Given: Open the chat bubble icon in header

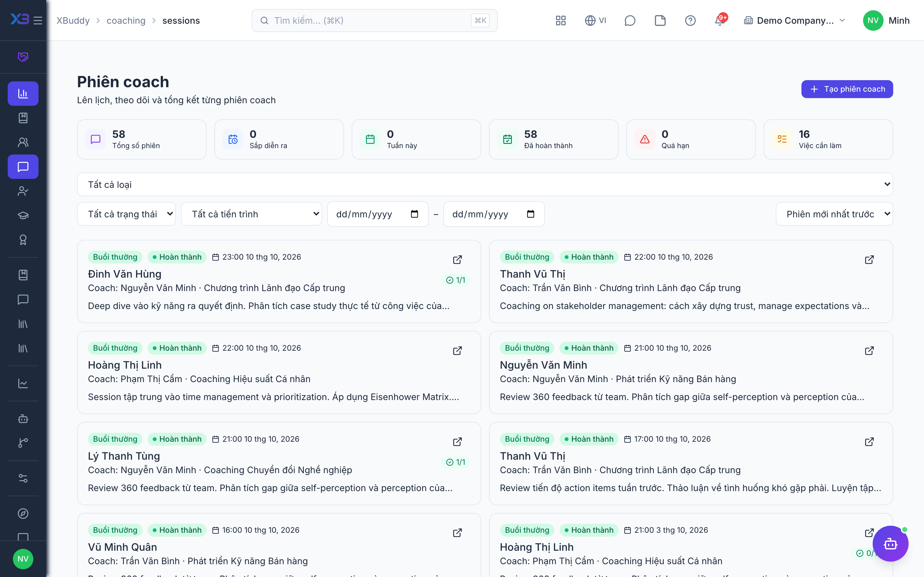Looking at the screenshot, I should (629, 20).
